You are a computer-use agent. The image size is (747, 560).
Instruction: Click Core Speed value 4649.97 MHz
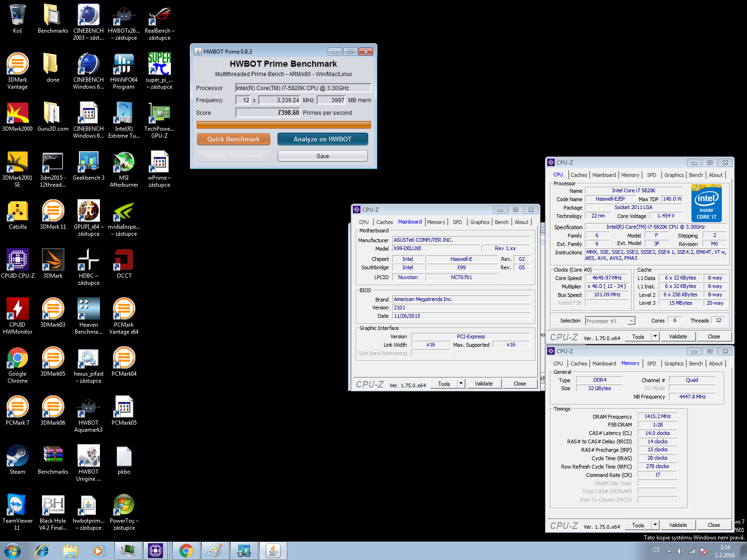tap(607, 278)
